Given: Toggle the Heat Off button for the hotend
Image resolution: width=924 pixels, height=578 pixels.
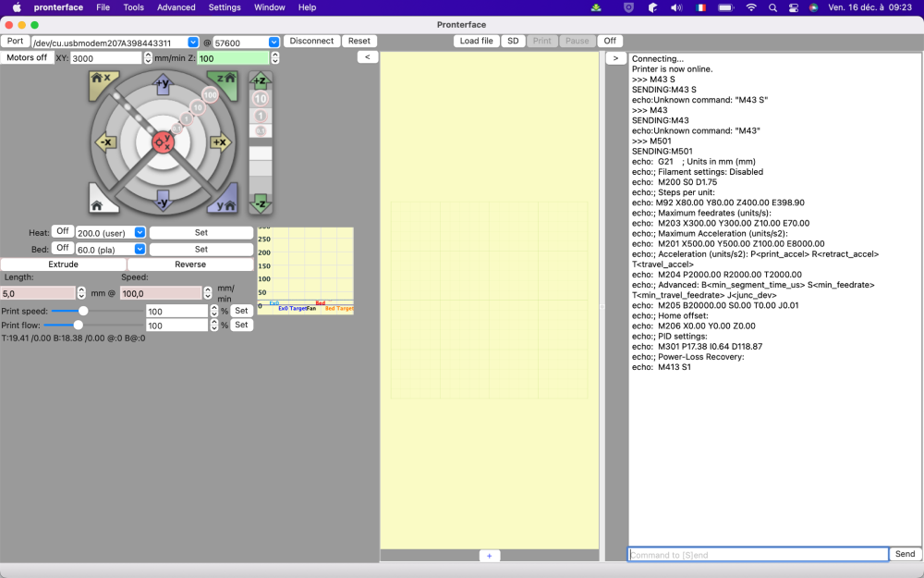Looking at the screenshot, I should click(63, 232).
